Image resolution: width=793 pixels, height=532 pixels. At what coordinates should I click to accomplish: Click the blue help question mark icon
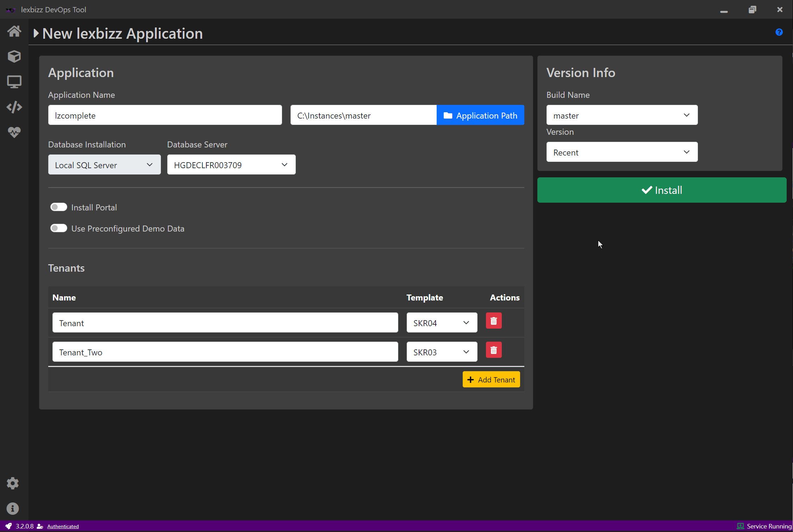[x=779, y=32]
